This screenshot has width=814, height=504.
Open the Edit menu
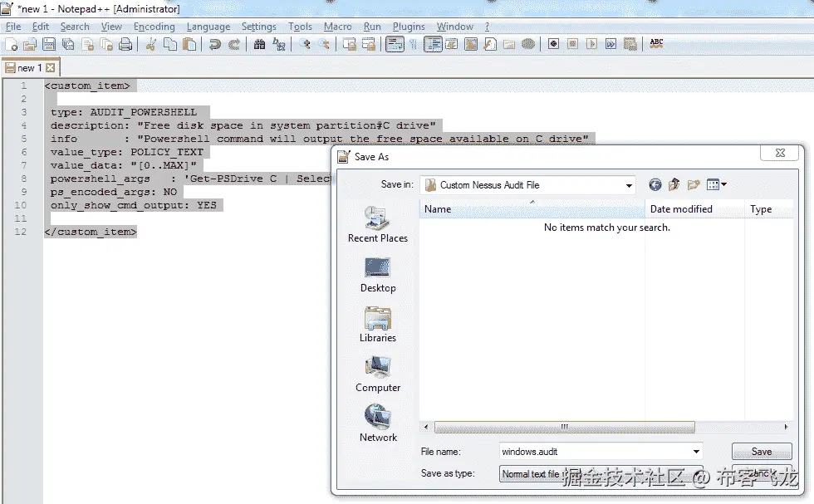(41, 27)
